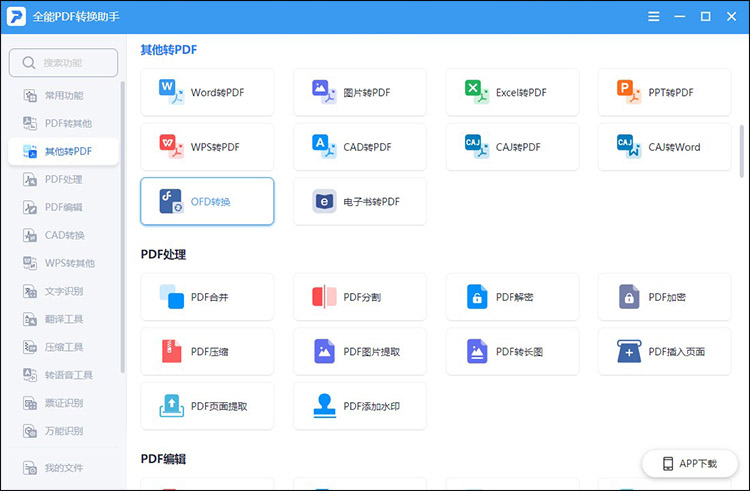Image resolution: width=750 pixels, height=491 pixels.
Task: Select the 图片转PDF image icon
Action: (x=324, y=92)
